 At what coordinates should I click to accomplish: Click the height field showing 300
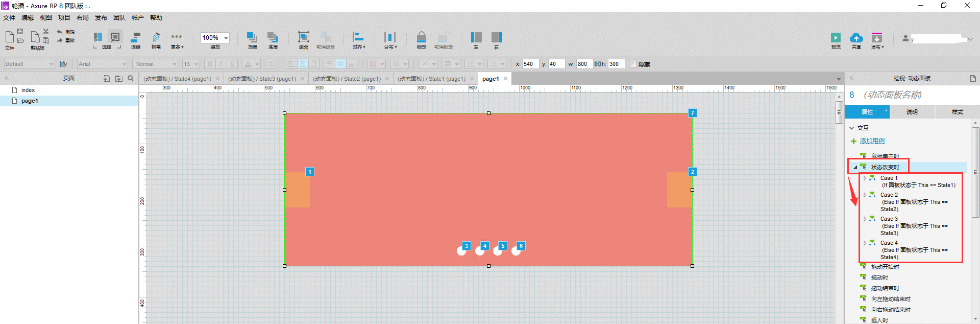tap(616, 64)
